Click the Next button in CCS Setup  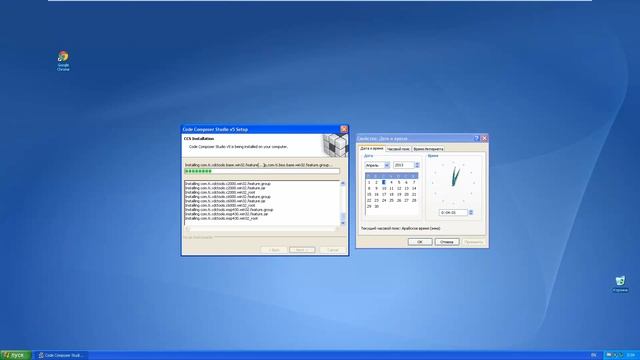(302, 249)
